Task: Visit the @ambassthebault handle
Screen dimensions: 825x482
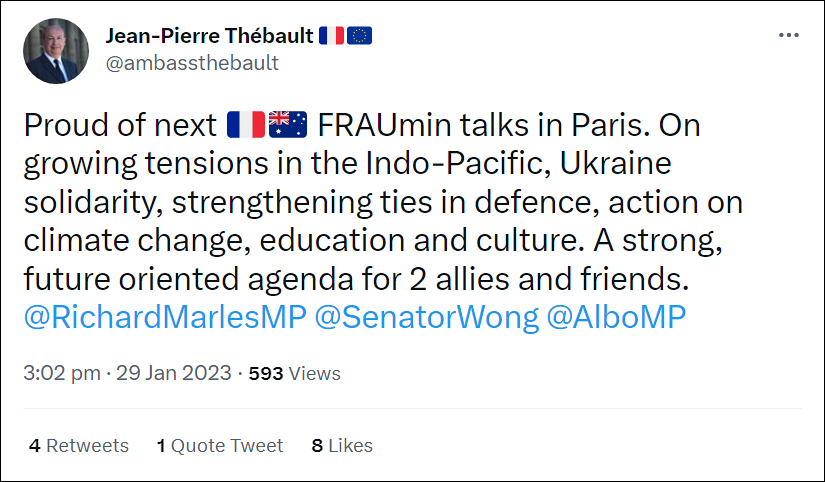Action: (192, 62)
